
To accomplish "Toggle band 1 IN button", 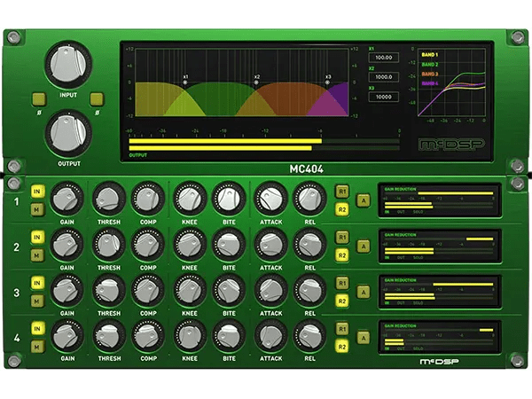I will (37, 192).
